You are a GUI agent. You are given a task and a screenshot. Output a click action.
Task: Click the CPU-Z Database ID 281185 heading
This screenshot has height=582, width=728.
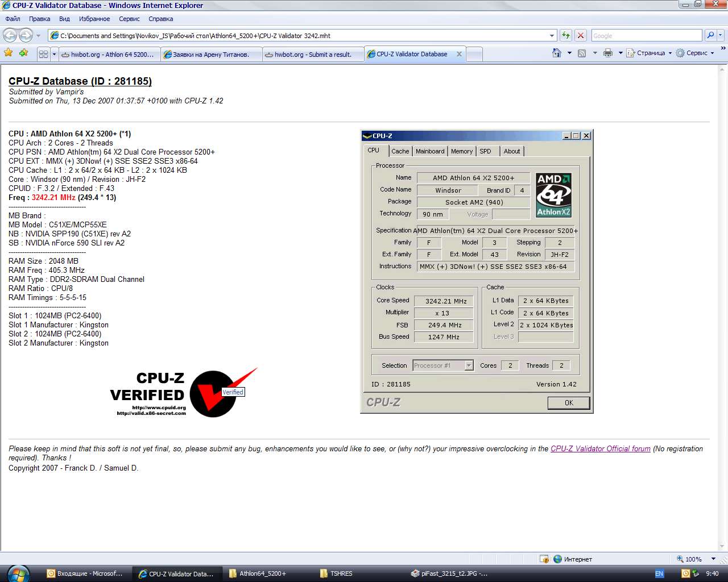coord(80,81)
